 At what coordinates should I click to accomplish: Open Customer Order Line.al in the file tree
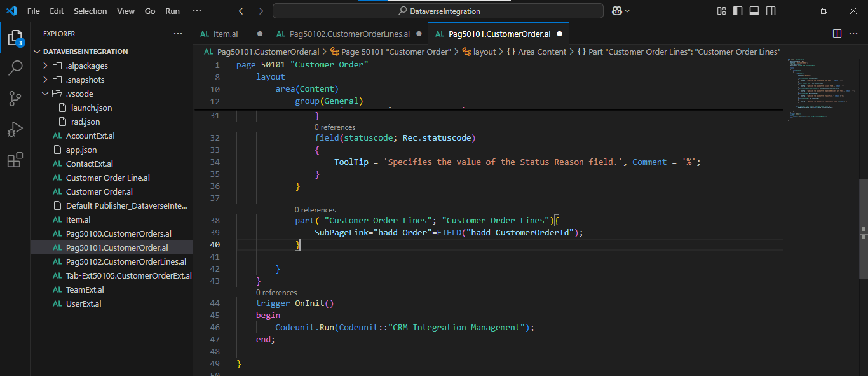coord(108,178)
